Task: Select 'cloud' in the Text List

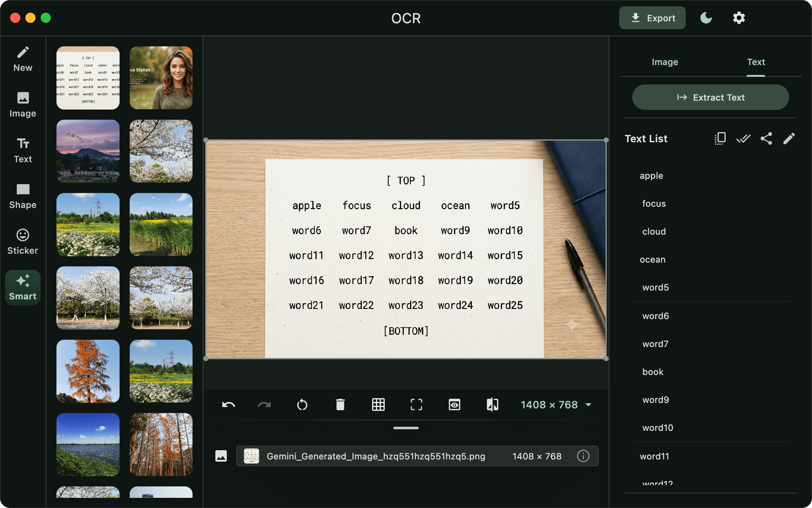Action: (x=654, y=231)
